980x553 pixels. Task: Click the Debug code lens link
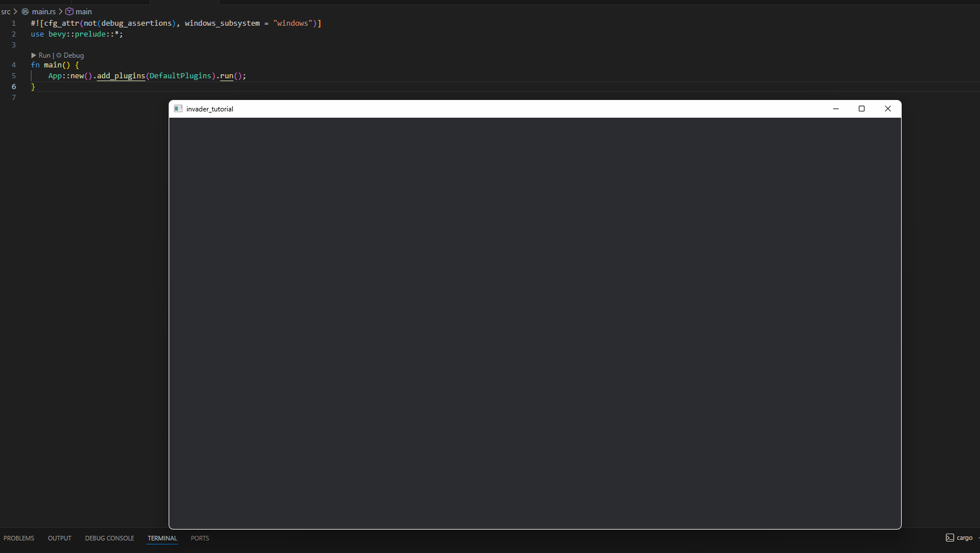tap(74, 55)
